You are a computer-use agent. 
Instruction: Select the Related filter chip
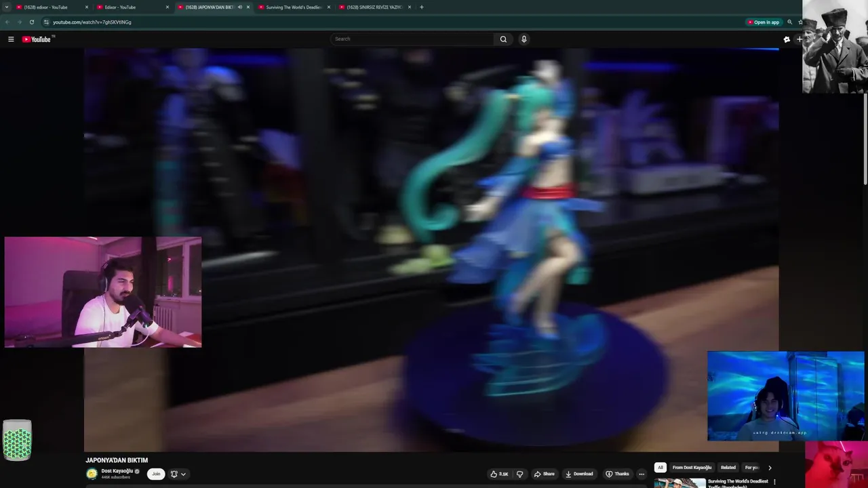(x=728, y=468)
